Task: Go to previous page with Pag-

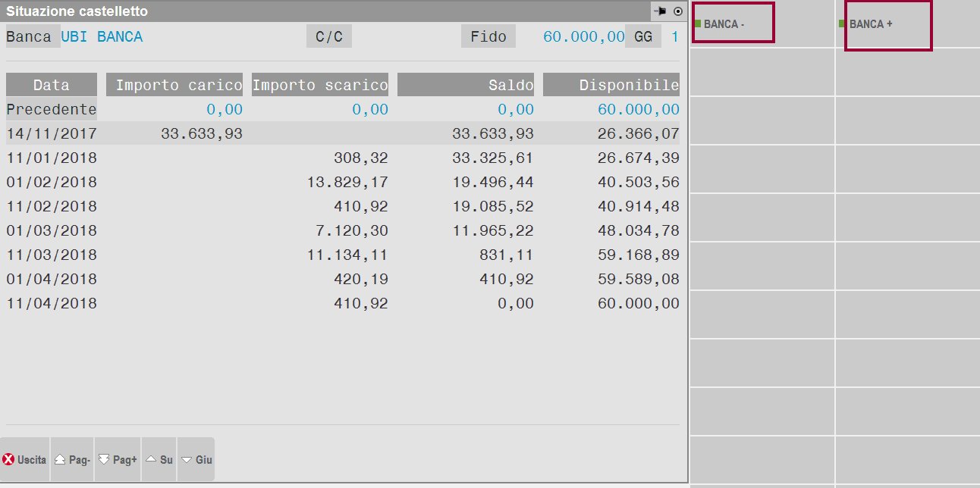Action: [72, 460]
